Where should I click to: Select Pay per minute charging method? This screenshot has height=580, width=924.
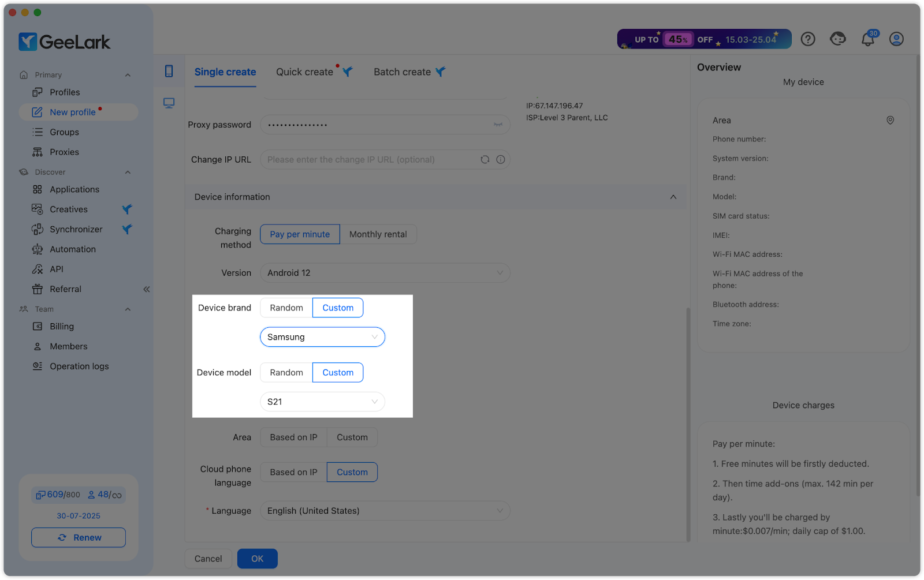(x=300, y=234)
